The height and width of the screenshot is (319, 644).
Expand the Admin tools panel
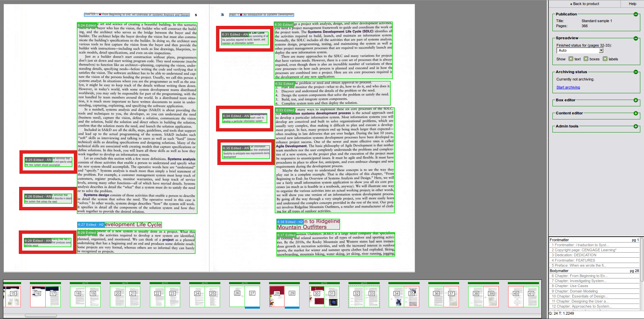point(635,126)
